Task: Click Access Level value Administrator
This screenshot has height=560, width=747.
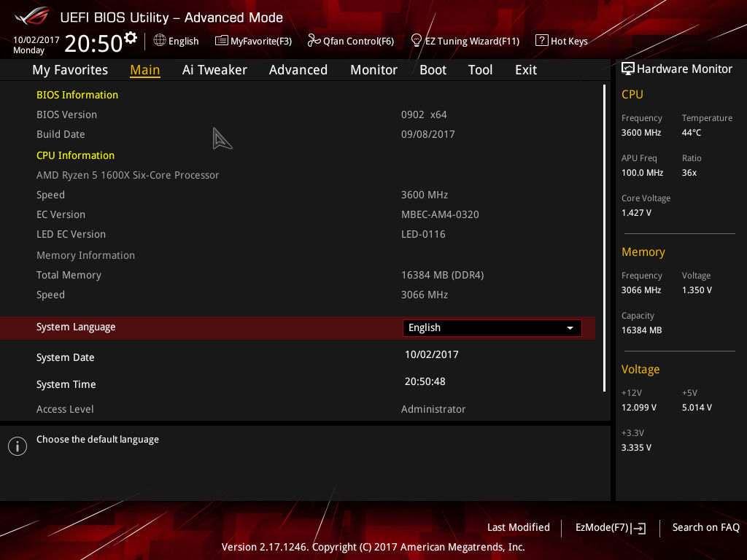Action: pos(433,409)
